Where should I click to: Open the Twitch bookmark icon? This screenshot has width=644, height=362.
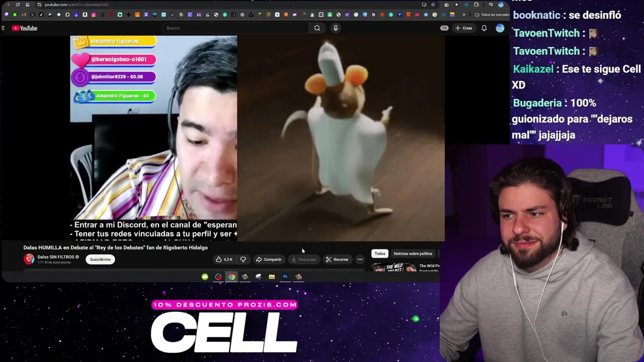[x=7, y=15]
